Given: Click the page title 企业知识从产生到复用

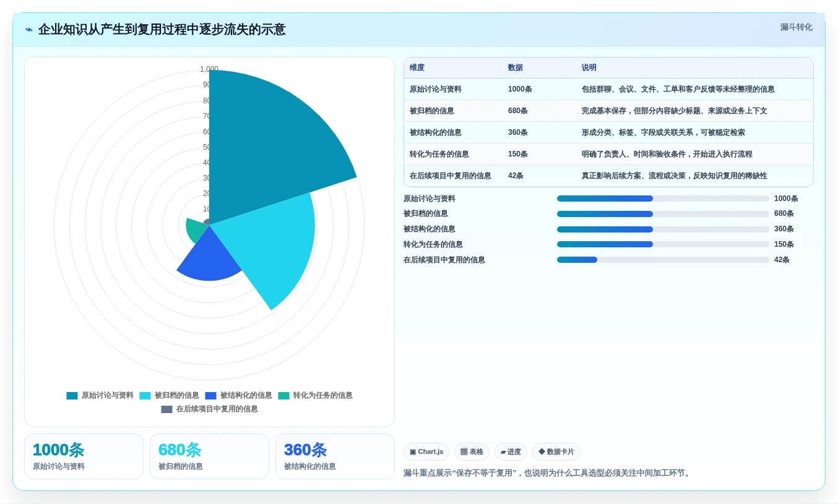Looking at the screenshot, I should tap(162, 30).
